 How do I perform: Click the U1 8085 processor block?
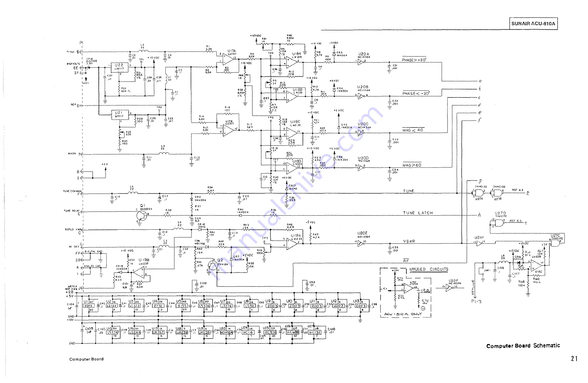coord(88,306)
